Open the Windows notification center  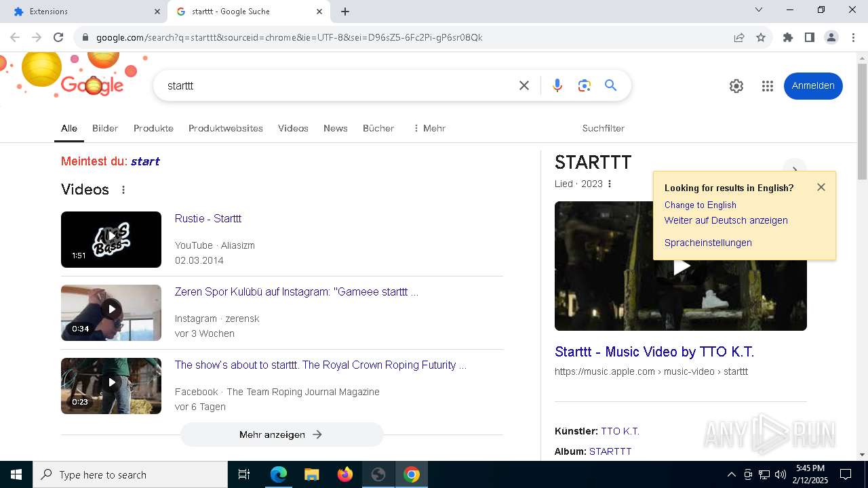coord(846,474)
